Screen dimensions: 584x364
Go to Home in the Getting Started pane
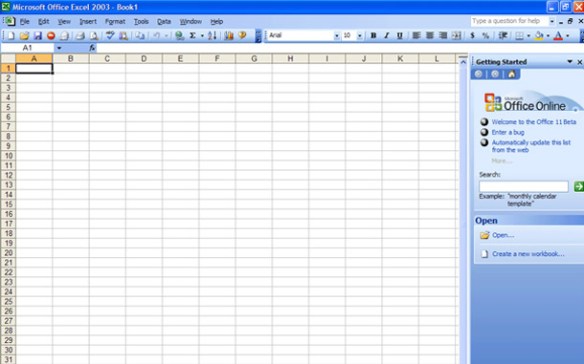512,74
